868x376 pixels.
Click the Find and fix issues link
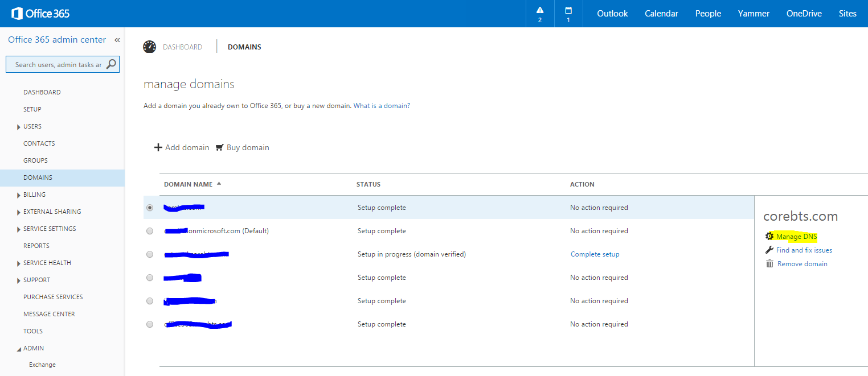click(804, 250)
